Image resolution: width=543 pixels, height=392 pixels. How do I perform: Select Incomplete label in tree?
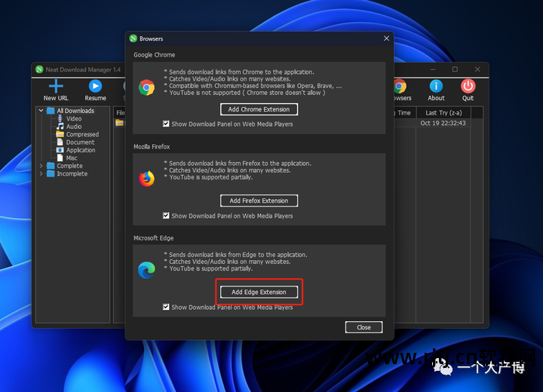(x=72, y=174)
